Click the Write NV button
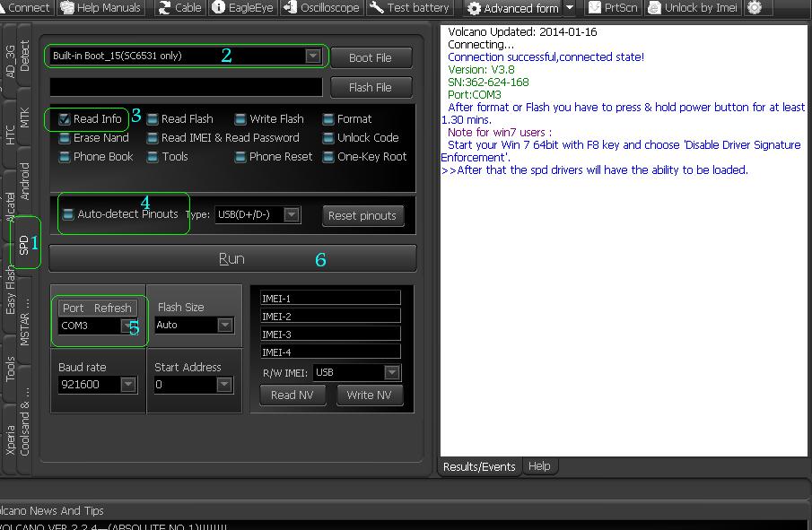Viewport: 812px width, 530px height. tap(370, 395)
